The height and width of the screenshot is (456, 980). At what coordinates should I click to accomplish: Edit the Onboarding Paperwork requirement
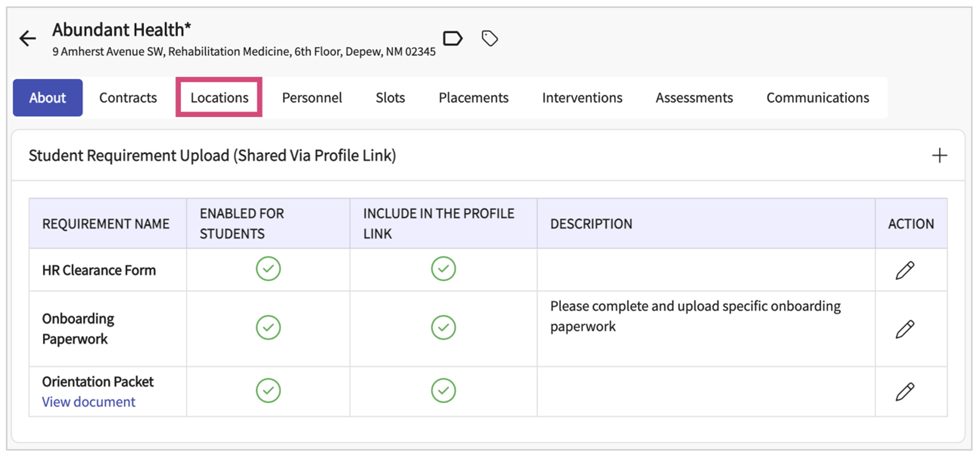click(x=905, y=329)
